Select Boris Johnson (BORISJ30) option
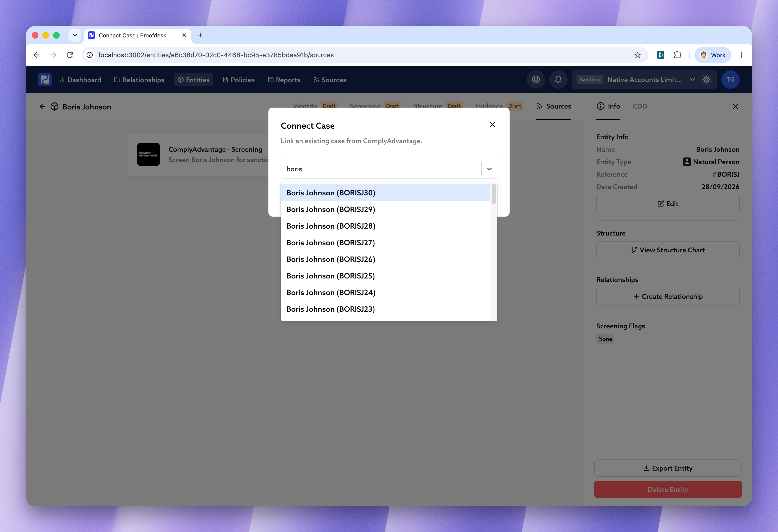The width and height of the screenshot is (778, 532). click(385, 193)
